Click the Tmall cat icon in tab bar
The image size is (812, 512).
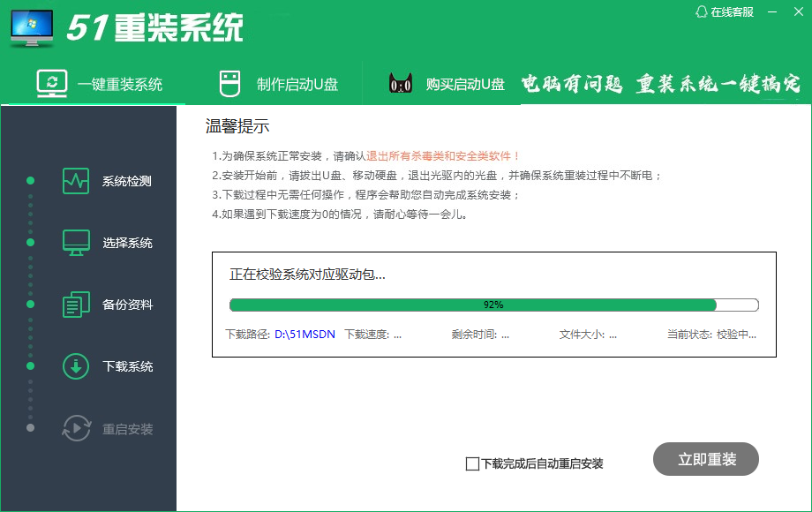pos(401,84)
